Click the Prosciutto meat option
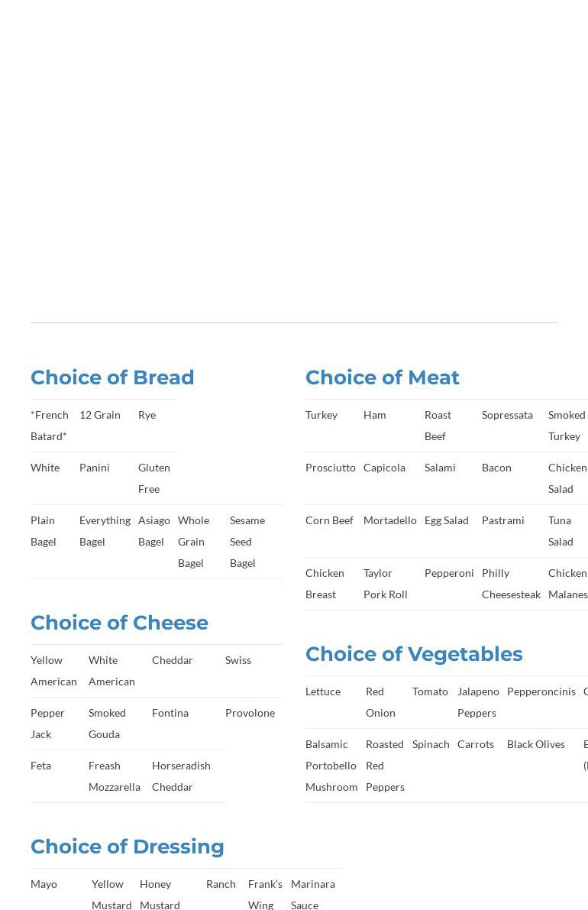Viewport: 588px width, 910px height. (330, 468)
